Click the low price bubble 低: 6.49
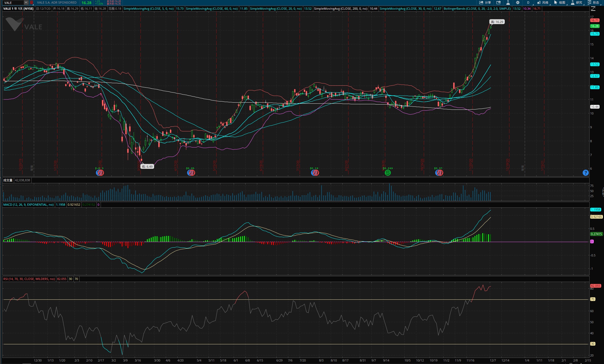Viewport: 604px width, 364px height. click(x=147, y=167)
